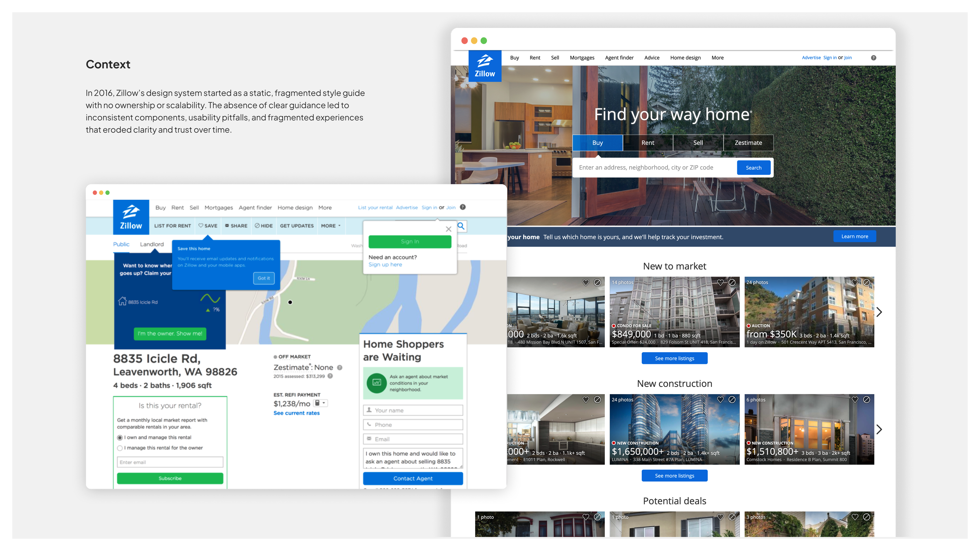980x551 pixels.
Task: Select the Sell search tab on hero
Action: (698, 143)
